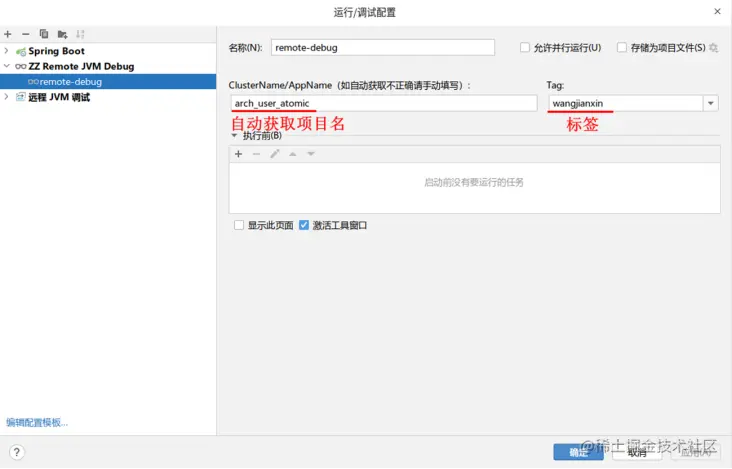The width and height of the screenshot is (732, 469).
Task: Open 编辑配置模板 link
Action: click(37, 423)
